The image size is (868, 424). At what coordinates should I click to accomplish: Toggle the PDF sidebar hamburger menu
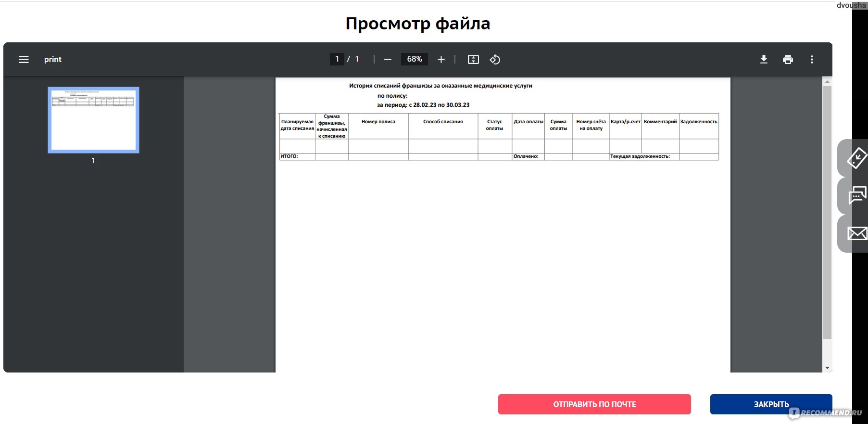click(x=24, y=59)
